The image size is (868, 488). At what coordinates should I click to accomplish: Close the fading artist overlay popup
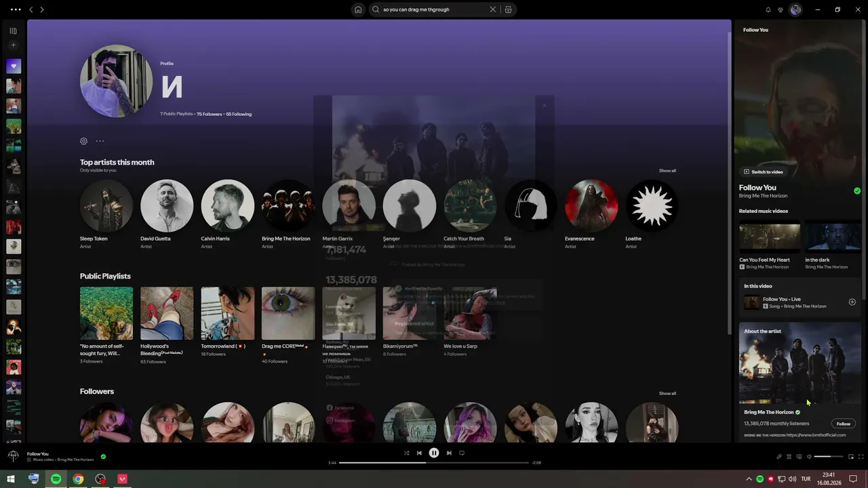(x=544, y=105)
